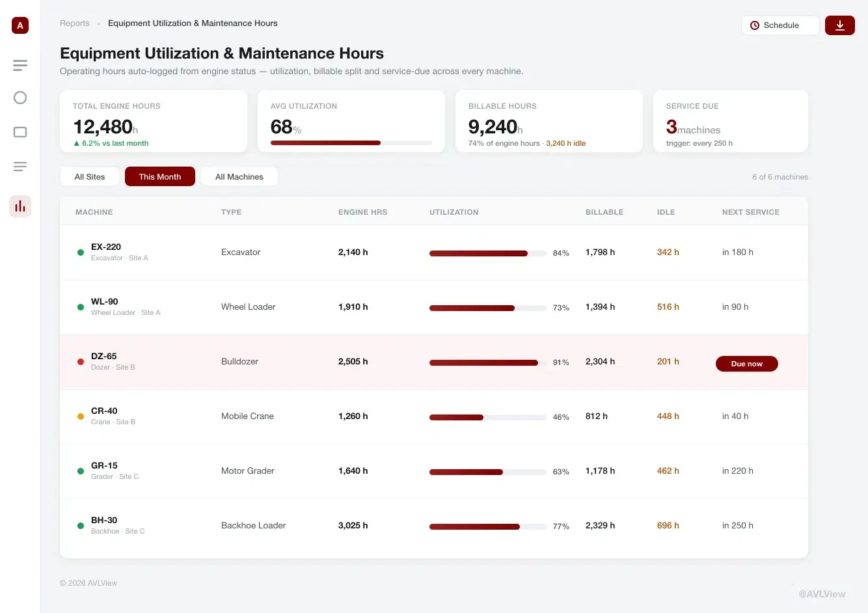Open the All Machines filter
This screenshot has width=868, height=613.
pyautogui.click(x=239, y=176)
